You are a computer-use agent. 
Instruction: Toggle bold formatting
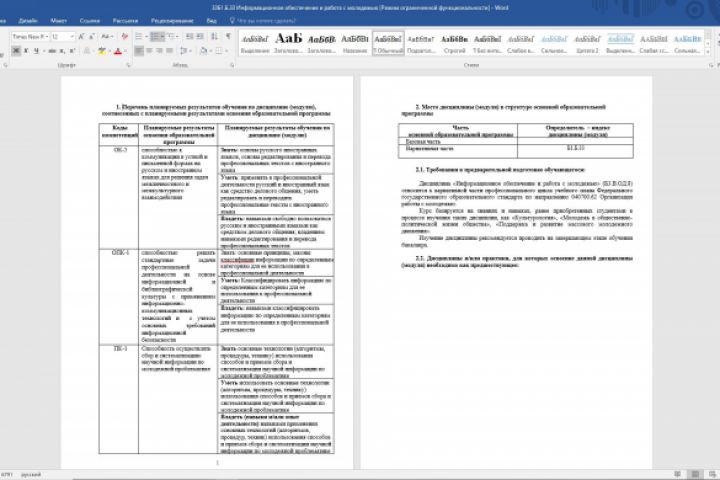(16, 51)
